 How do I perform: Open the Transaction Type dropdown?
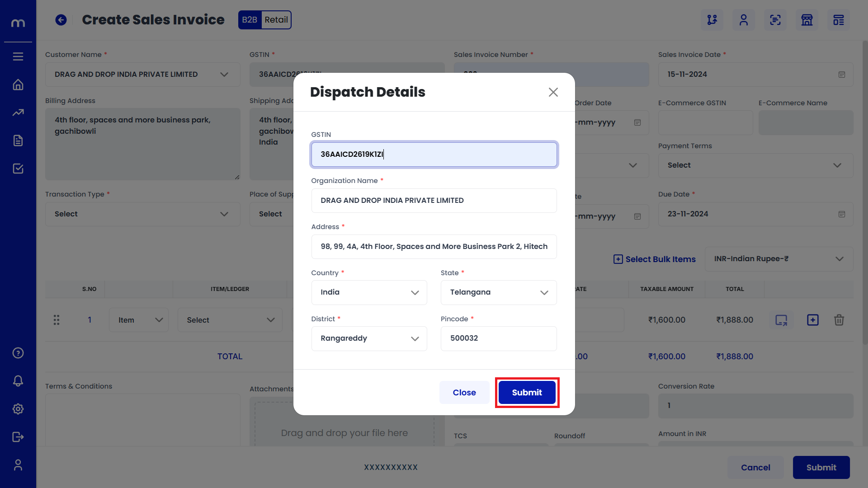coord(143,214)
